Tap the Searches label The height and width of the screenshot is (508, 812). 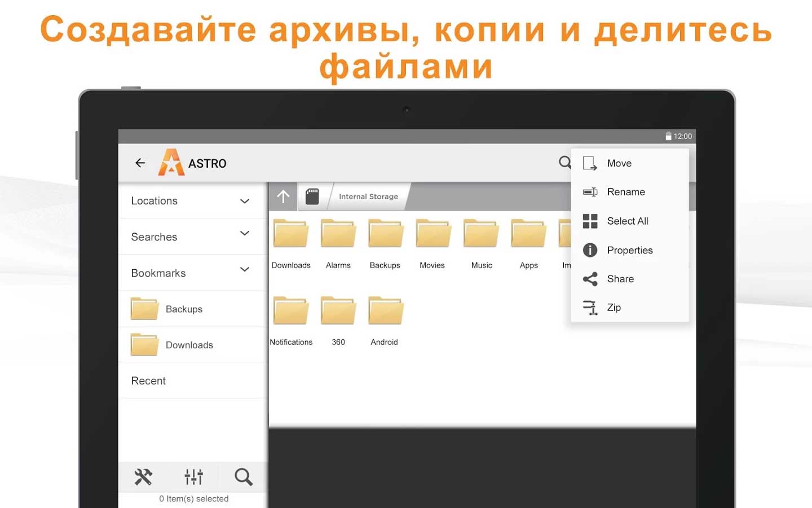pyautogui.click(x=154, y=237)
